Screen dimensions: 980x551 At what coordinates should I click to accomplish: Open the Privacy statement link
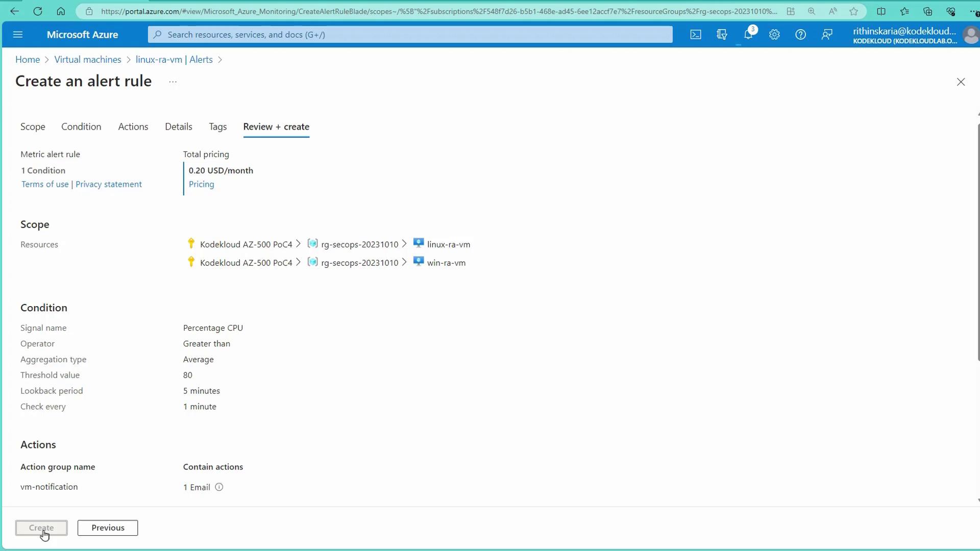point(108,184)
